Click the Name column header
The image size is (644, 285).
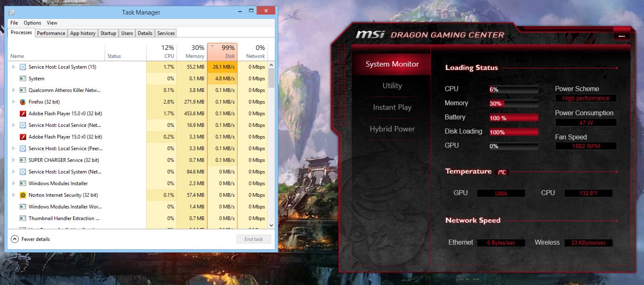(57, 52)
